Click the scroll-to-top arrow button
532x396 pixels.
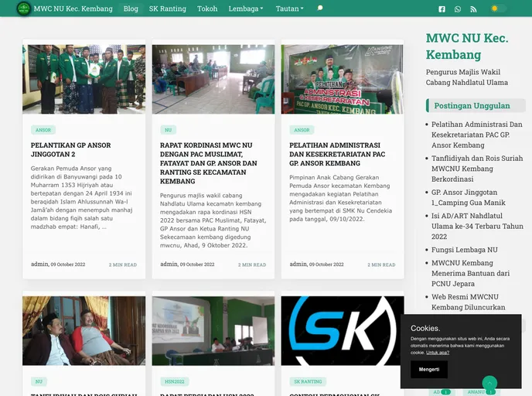[489, 383]
